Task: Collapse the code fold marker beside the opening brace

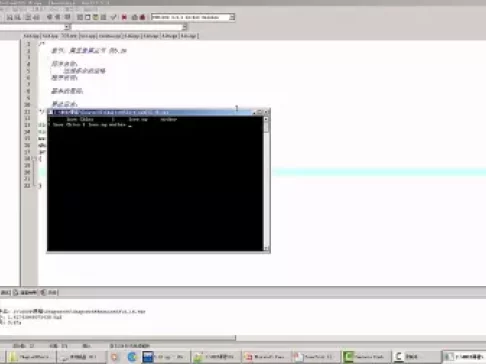Action: (34, 158)
